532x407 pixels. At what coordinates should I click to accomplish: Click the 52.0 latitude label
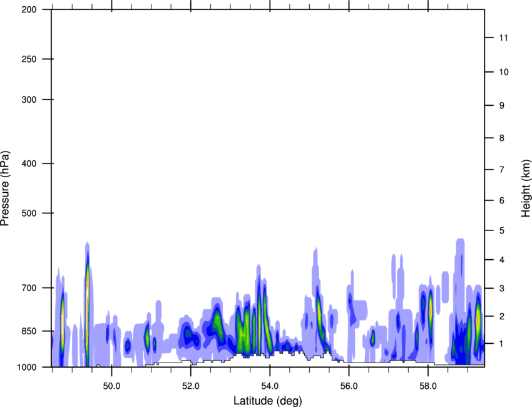click(191, 386)
